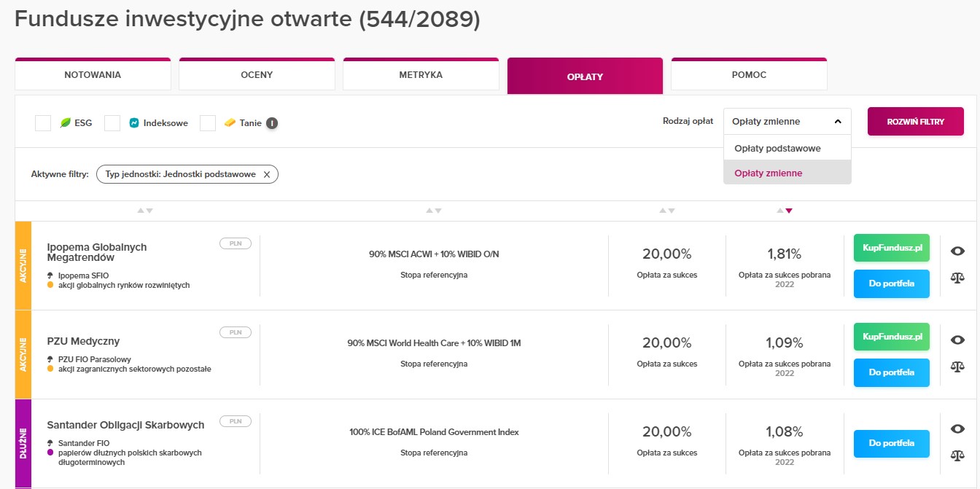980x489 pixels.
Task: Click the Rozwiń filtry button
Action: 916,122
